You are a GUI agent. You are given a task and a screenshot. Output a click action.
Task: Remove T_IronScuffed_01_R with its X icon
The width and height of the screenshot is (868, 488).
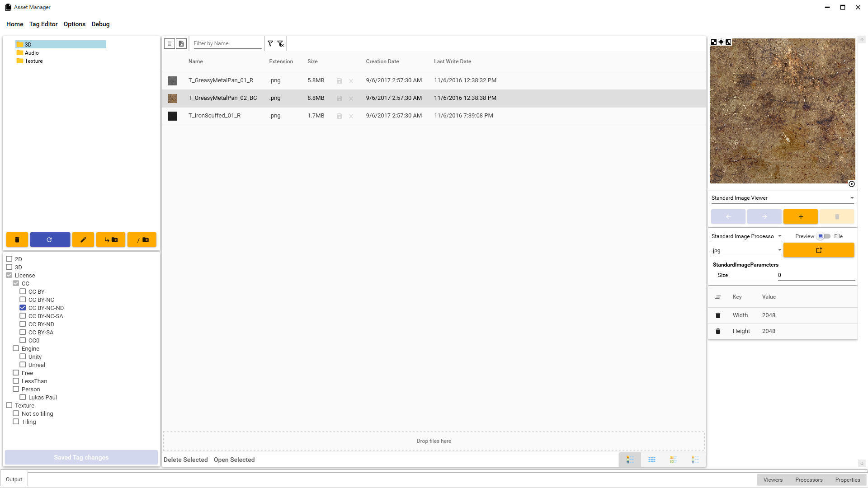coord(351,116)
